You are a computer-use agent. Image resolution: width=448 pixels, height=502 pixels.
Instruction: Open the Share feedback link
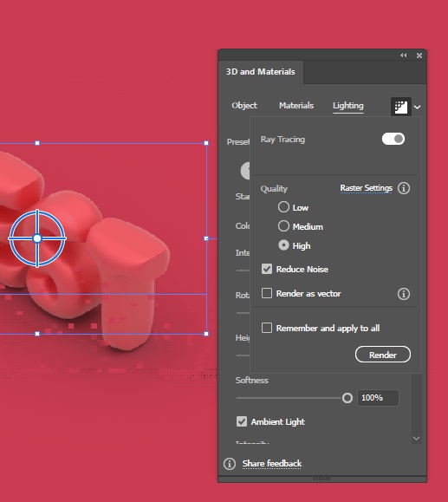272,464
